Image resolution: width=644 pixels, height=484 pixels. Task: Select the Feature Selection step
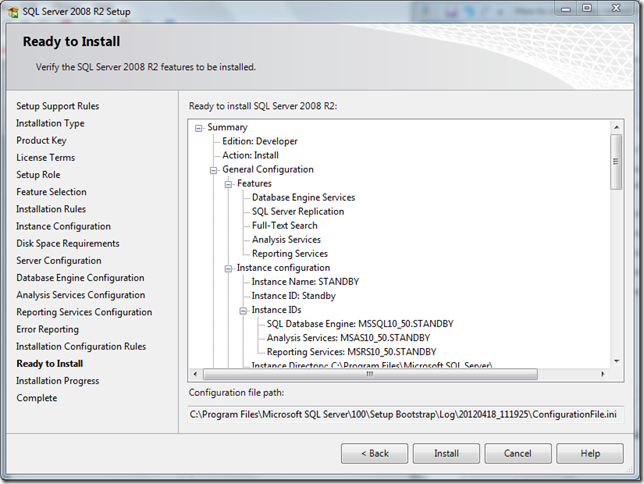tap(51, 192)
